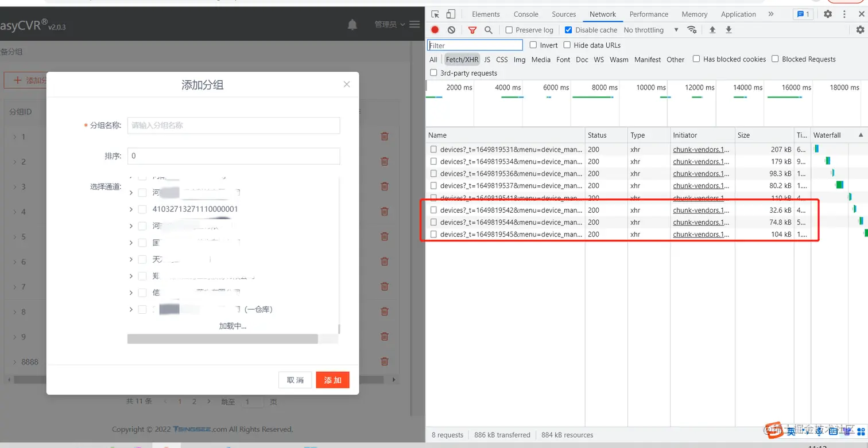Filter requests by WS type
868x448 pixels.
[599, 60]
